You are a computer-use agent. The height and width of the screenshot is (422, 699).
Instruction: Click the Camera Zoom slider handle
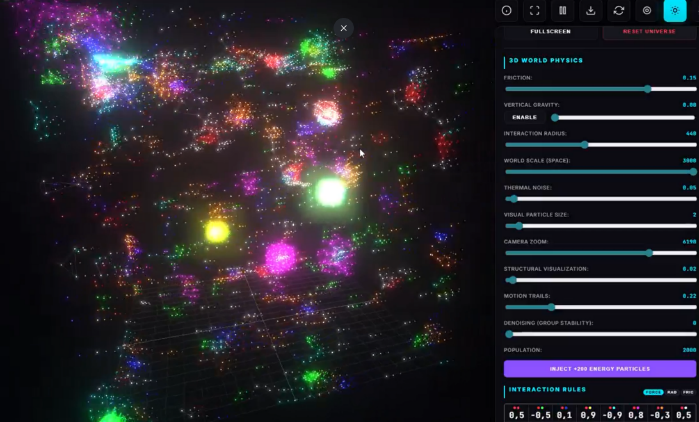(x=649, y=253)
